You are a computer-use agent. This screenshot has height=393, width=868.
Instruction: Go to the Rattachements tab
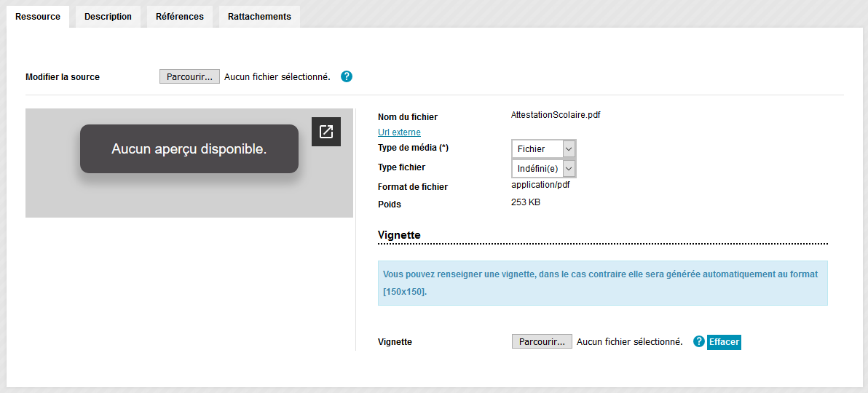pyautogui.click(x=260, y=17)
